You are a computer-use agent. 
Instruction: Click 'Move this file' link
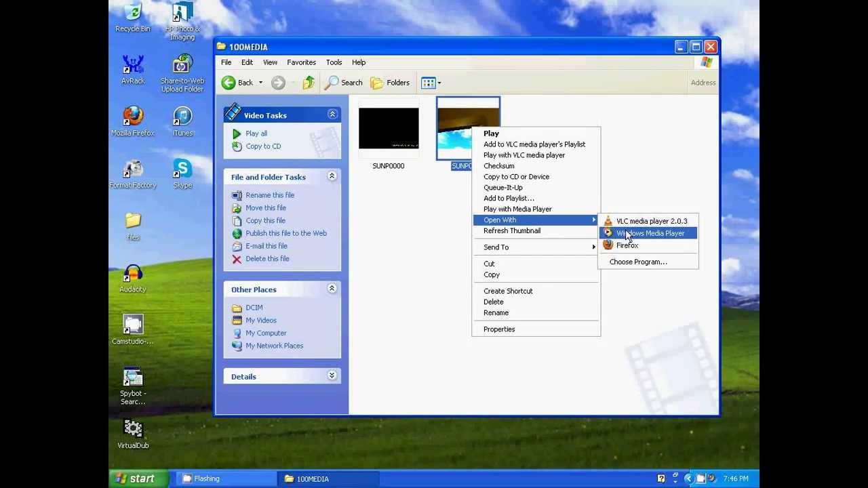click(x=266, y=208)
